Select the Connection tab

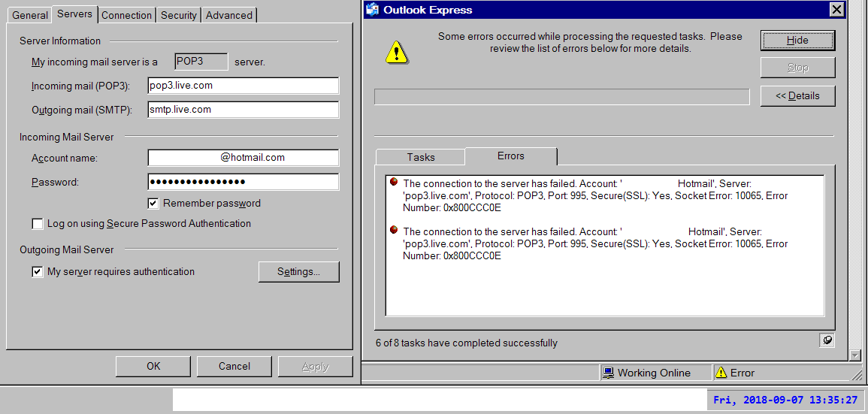tap(127, 15)
